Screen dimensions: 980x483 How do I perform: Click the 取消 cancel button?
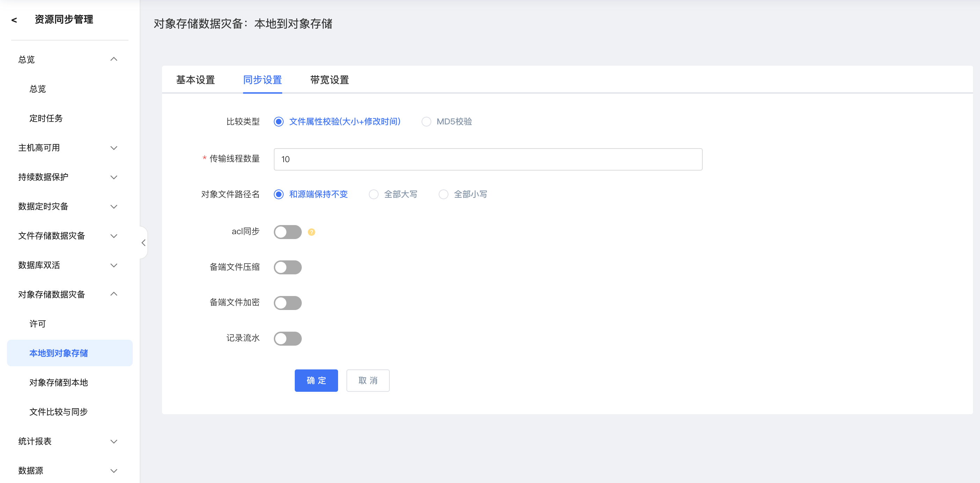pos(367,380)
